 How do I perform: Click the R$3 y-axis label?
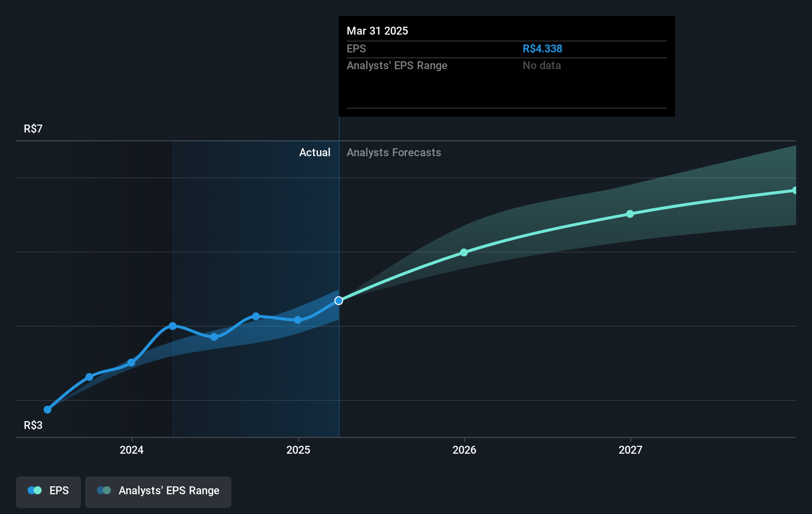click(33, 426)
